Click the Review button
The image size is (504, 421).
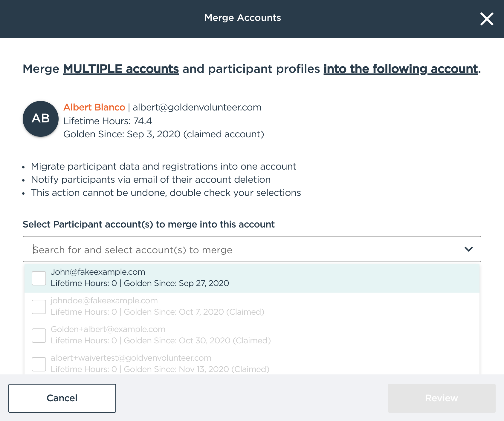tap(441, 398)
